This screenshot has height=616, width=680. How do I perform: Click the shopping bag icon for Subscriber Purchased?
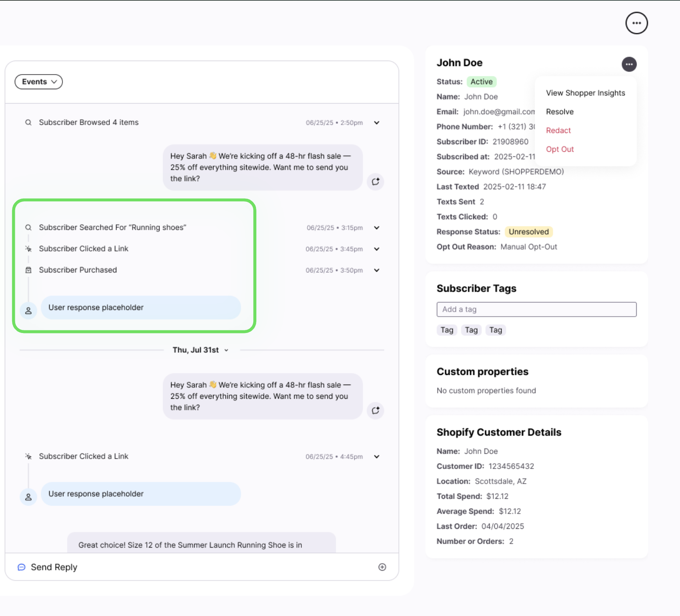[x=29, y=270]
